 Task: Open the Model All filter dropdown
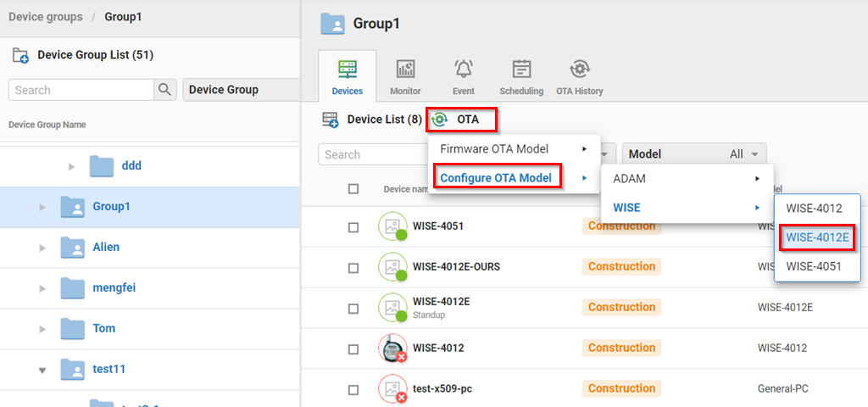[693, 154]
